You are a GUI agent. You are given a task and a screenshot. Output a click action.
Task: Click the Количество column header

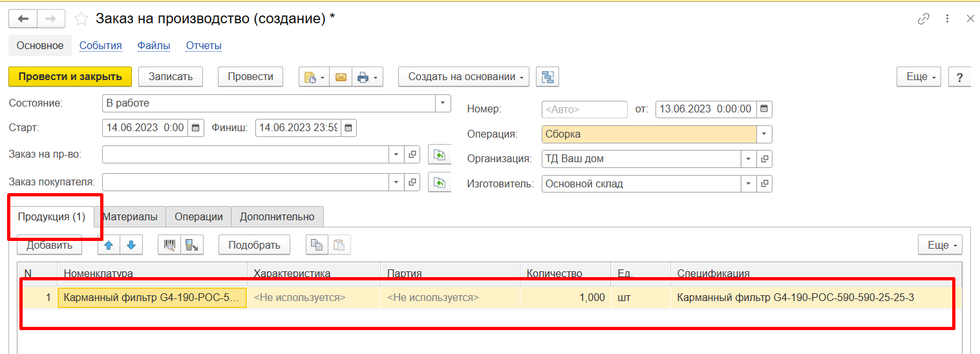pyautogui.click(x=565, y=273)
